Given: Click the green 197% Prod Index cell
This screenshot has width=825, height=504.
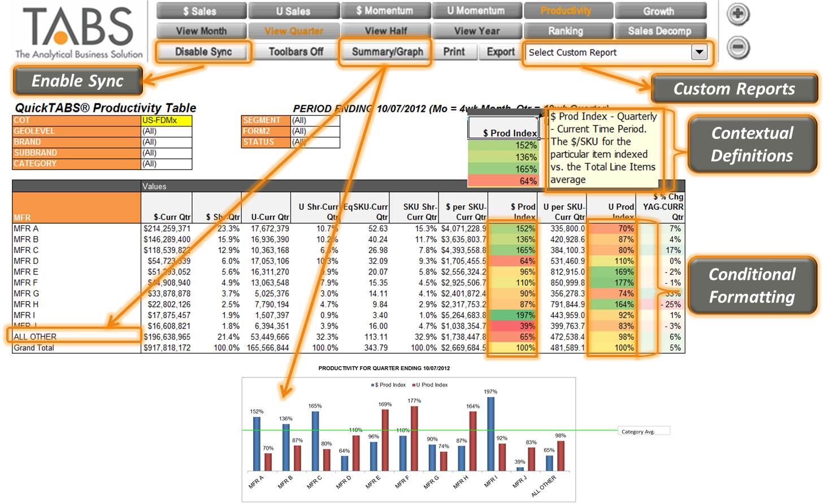Looking at the screenshot, I should click(513, 315).
